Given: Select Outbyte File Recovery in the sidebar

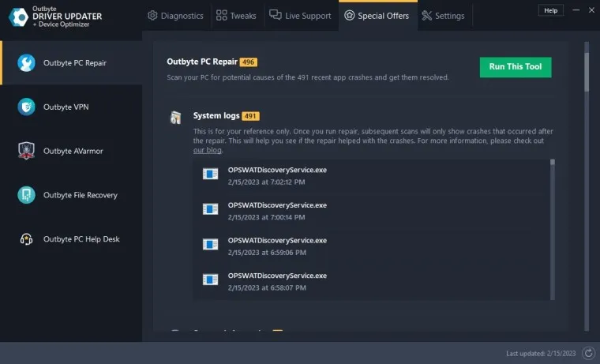Looking at the screenshot, I should point(72,195).
